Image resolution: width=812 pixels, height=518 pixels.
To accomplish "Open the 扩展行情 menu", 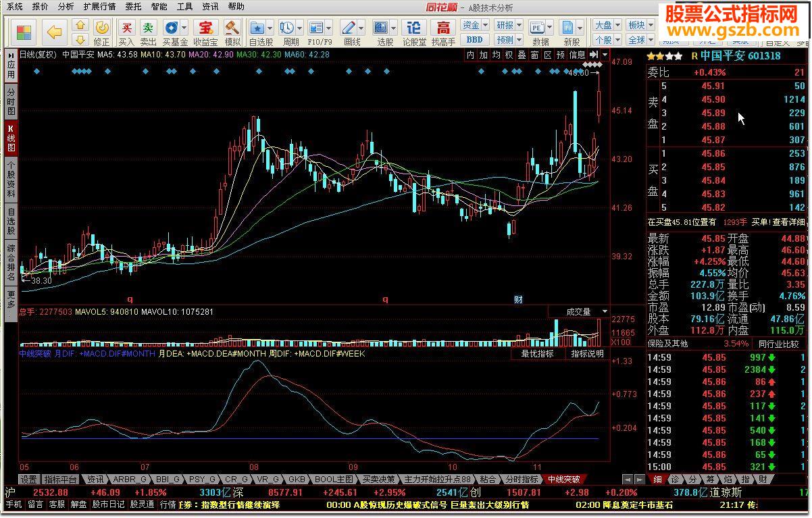I will (x=99, y=7).
